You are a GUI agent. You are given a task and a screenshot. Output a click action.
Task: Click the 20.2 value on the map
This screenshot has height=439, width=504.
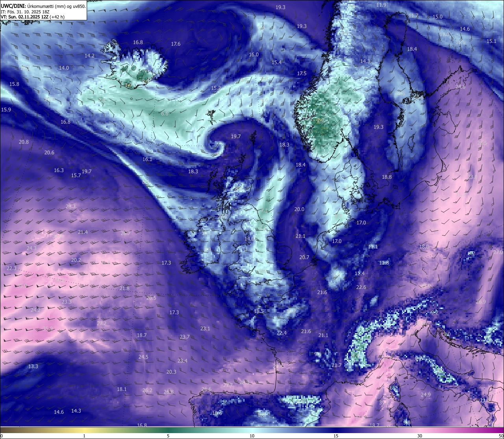coord(76,260)
